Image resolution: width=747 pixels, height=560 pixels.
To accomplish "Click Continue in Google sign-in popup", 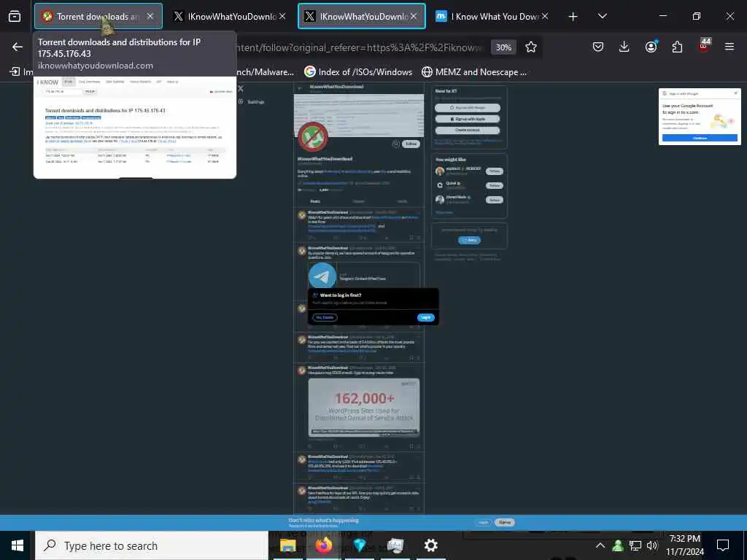I will (x=700, y=138).
